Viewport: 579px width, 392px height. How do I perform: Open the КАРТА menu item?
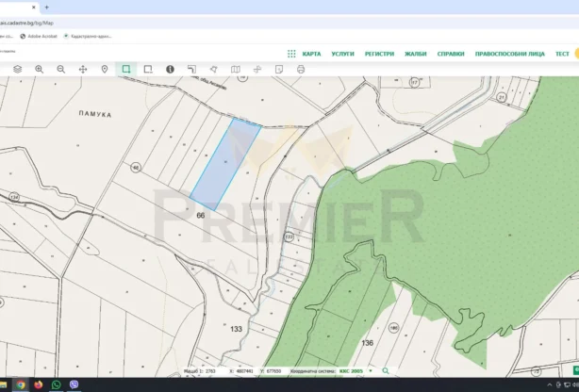tap(311, 54)
